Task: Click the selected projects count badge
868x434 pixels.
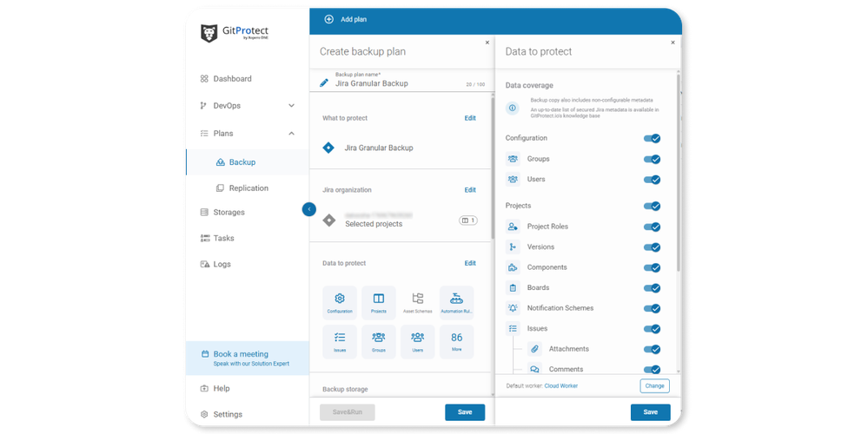Action: 467,220
